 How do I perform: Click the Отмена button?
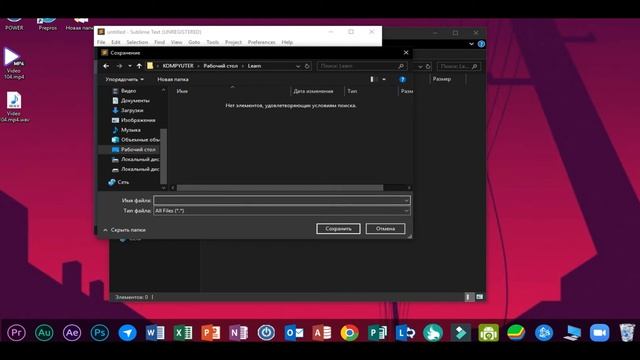(385, 229)
